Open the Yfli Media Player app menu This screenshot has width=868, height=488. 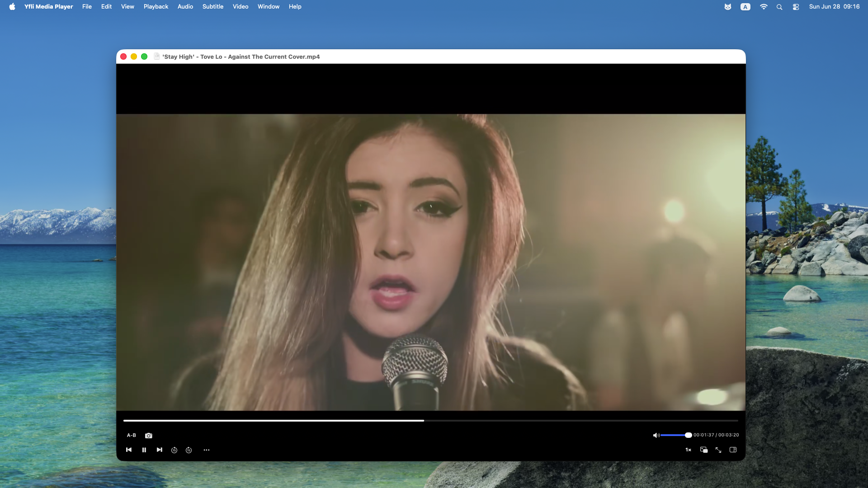click(x=48, y=6)
